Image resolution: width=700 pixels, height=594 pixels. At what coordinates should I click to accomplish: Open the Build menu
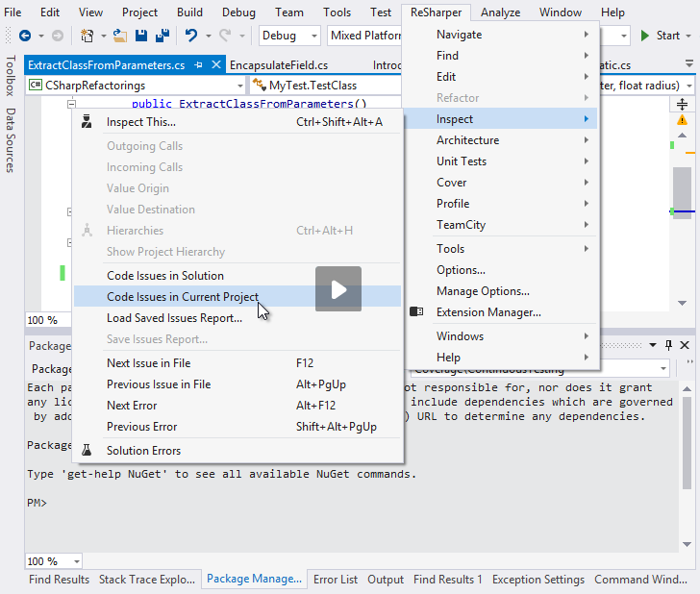(189, 12)
